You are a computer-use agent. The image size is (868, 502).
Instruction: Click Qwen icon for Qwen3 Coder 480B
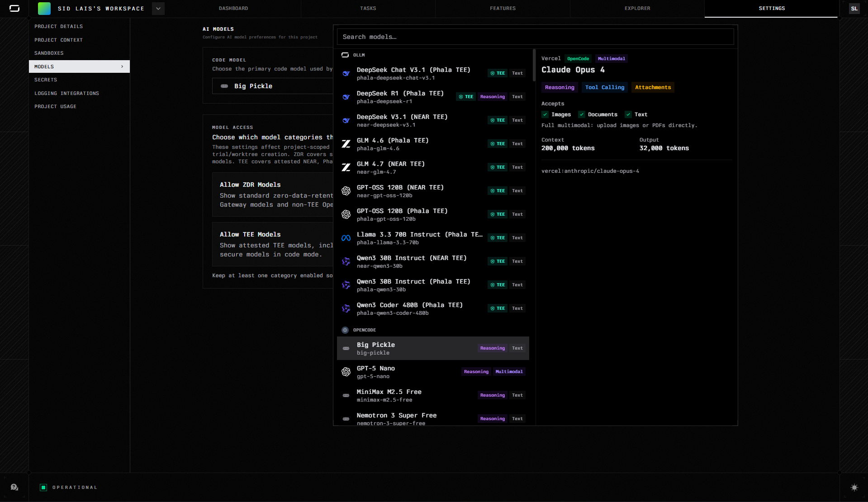[x=346, y=308]
